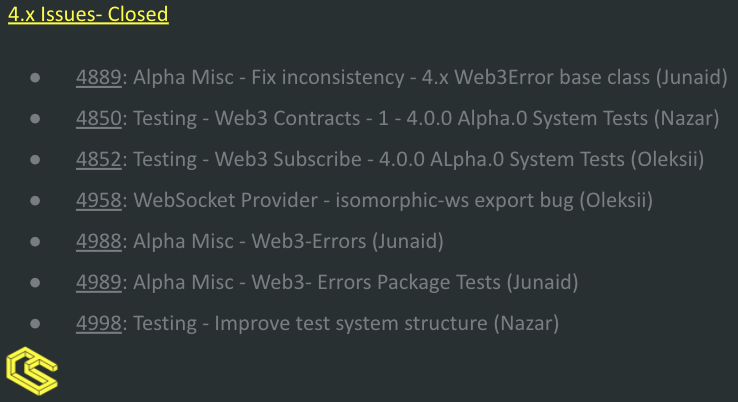Click the '4.x Issues- Closed' heading
The width and height of the screenshot is (738, 402).
pos(88,14)
